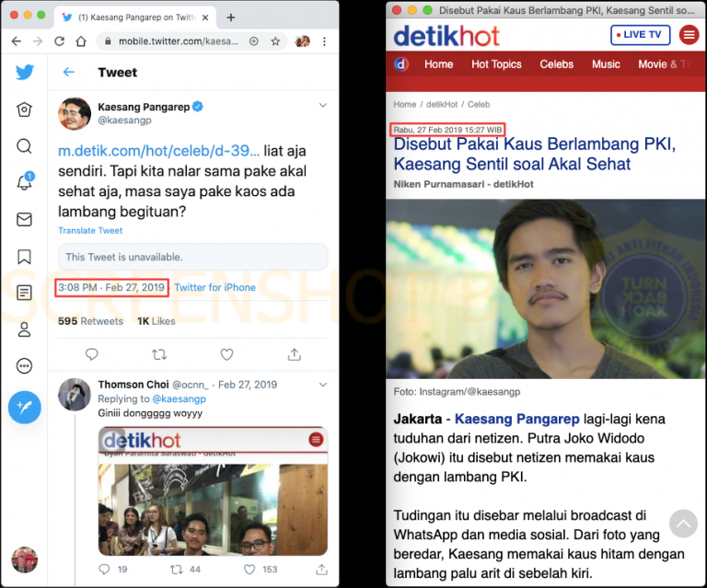The width and height of the screenshot is (707, 588).
Task: Open Notifications bell icon
Action: [25, 181]
